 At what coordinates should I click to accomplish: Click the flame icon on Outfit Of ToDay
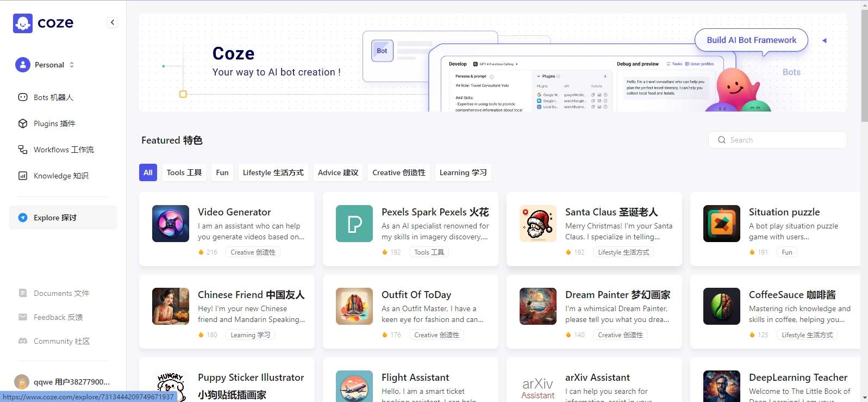tap(385, 335)
